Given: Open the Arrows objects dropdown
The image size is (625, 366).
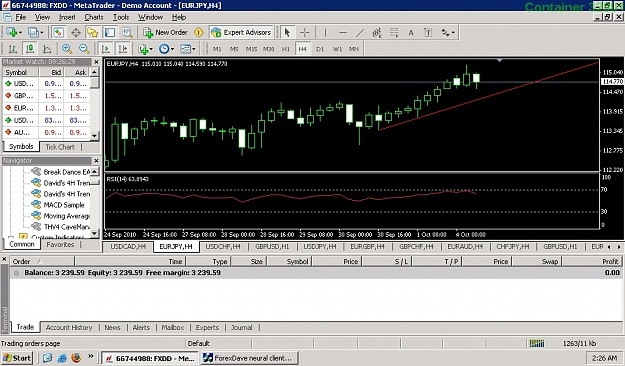Looking at the screenshot, I should point(448,33).
